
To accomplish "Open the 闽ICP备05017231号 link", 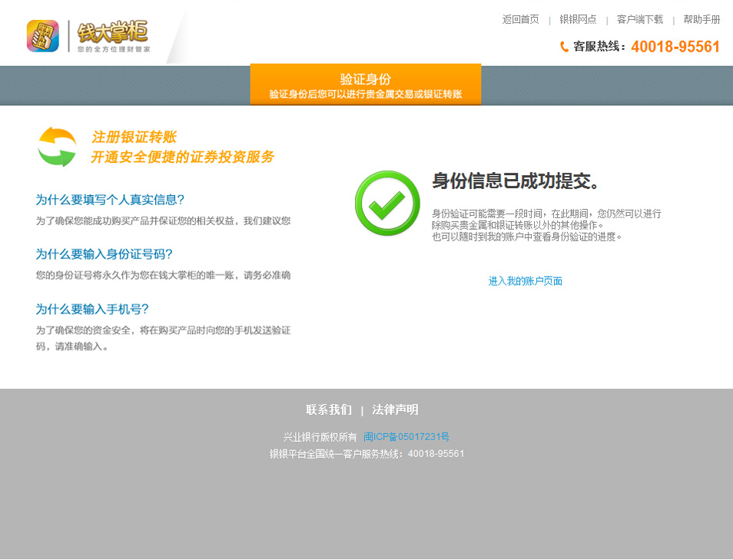I will 406,437.
